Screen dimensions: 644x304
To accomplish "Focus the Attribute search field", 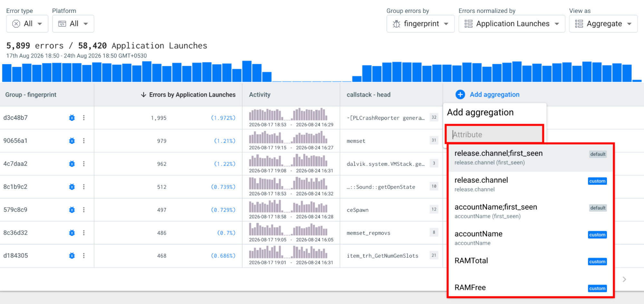I will [x=495, y=134].
